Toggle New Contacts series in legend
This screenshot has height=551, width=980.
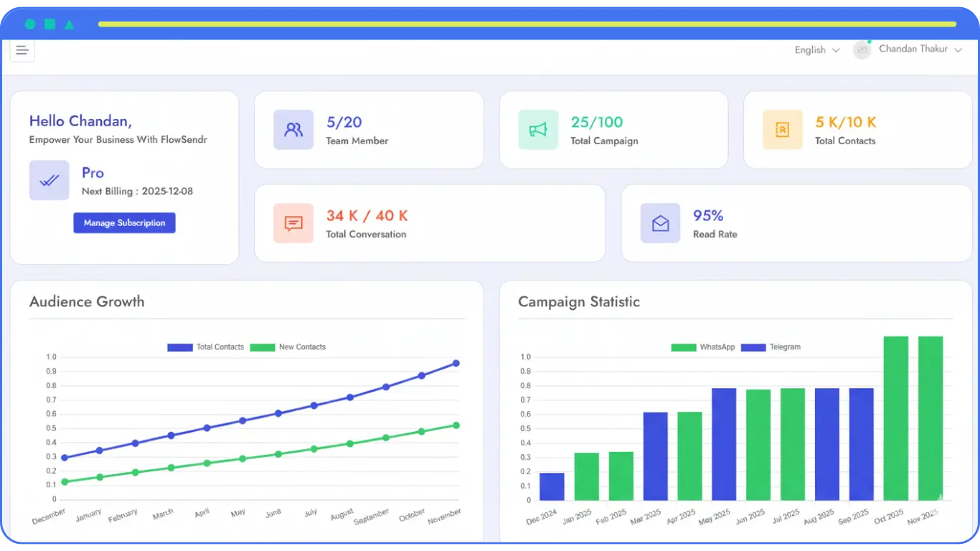(288, 347)
